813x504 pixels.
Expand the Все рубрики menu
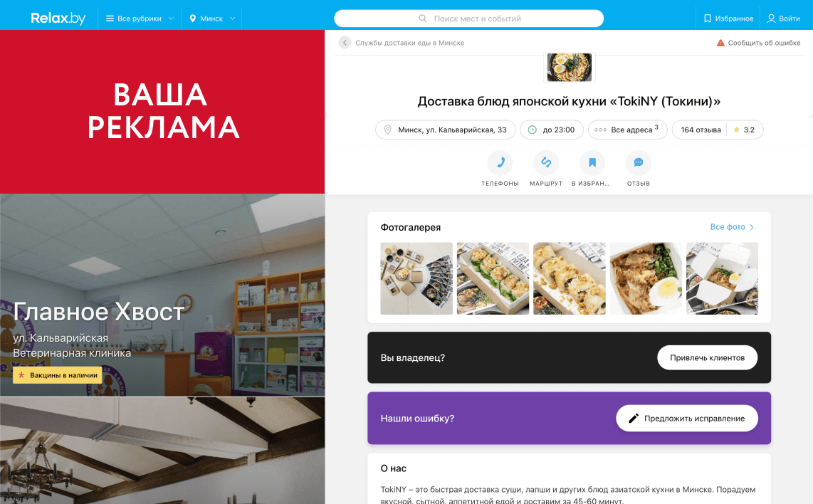(x=140, y=18)
